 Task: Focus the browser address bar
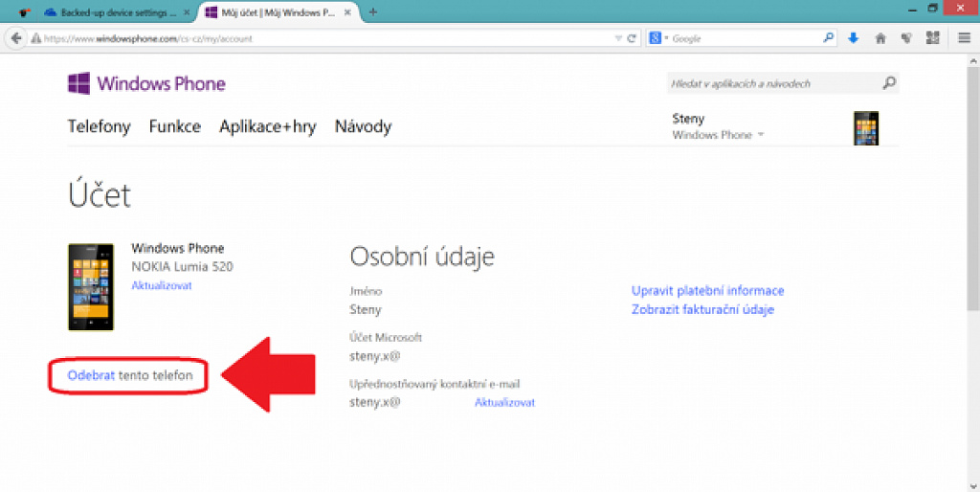click(x=325, y=38)
